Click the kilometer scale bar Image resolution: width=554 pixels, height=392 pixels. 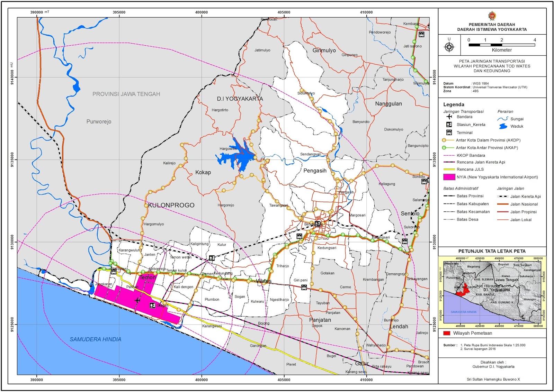tap(501, 45)
